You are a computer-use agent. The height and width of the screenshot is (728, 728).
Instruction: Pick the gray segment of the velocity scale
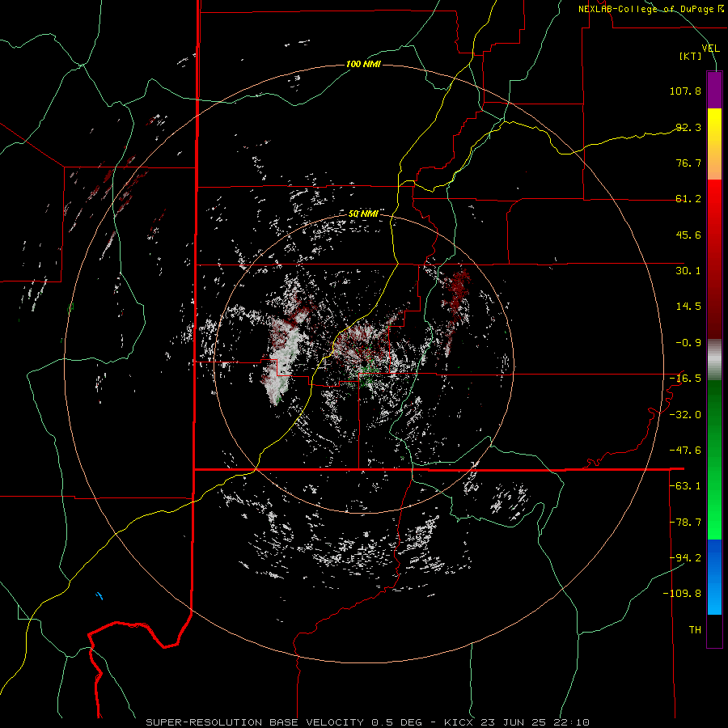coord(714,360)
